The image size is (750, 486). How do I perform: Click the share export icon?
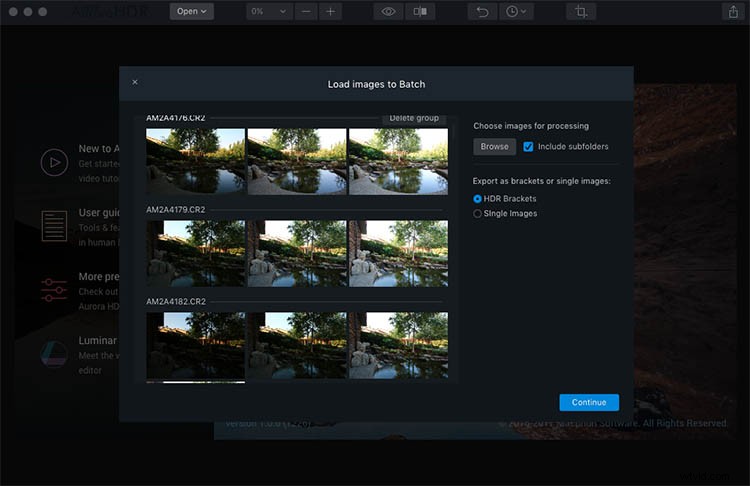[x=733, y=11]
